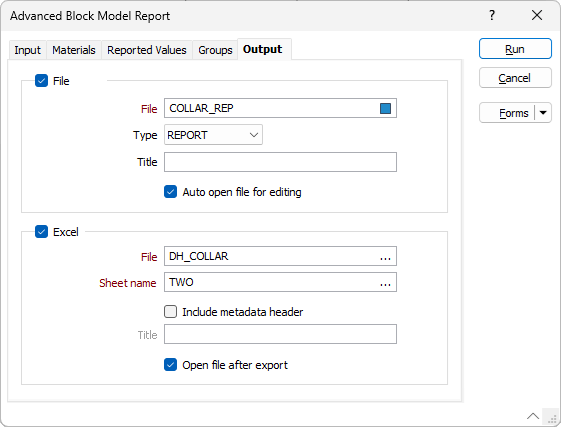
Task: Switch to the Input tab
Action: pyautogui.click(x=28, y=50)
